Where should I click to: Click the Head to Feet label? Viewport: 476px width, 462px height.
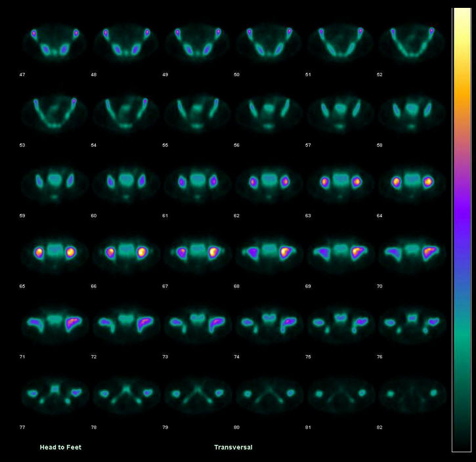pos(60,447)
